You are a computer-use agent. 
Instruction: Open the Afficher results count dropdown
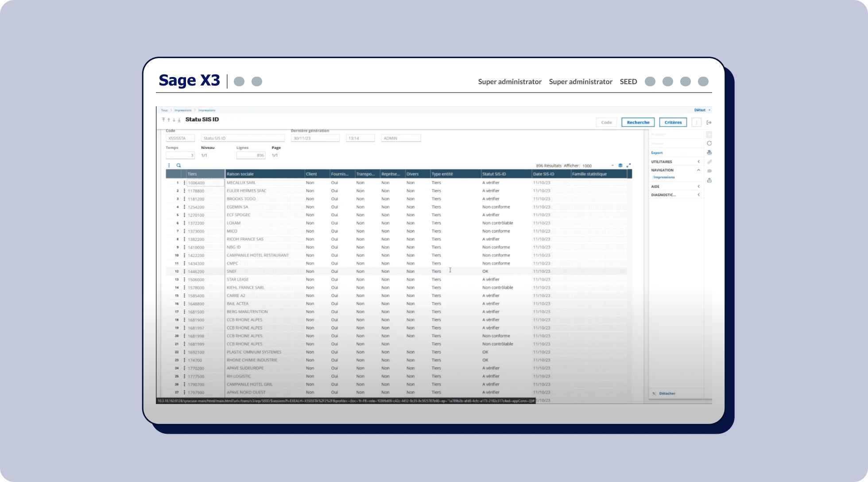coord(612,166)
